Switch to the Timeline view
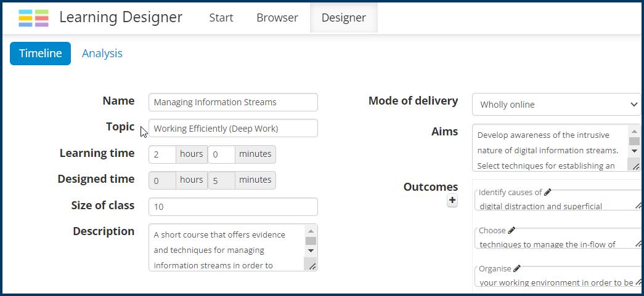This screenshot has width=644, height=296. [41, 54]
